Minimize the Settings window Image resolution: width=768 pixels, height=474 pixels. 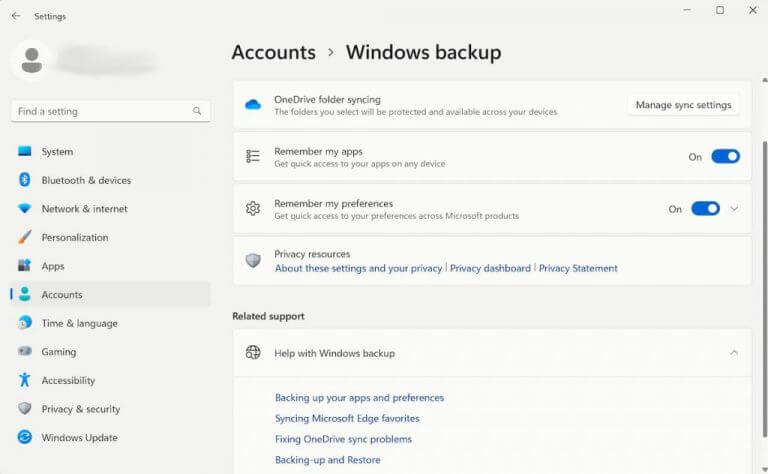687,10
